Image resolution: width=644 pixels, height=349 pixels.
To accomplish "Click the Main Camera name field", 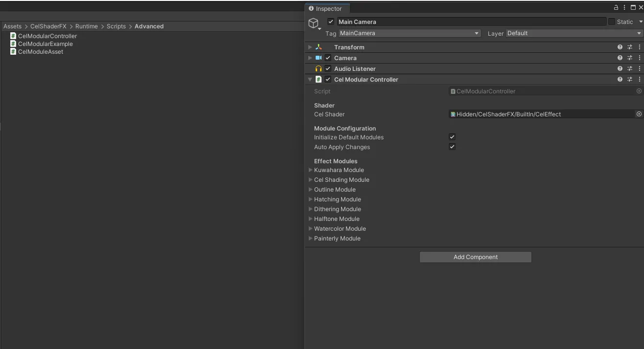I will (x=471, y=22).
